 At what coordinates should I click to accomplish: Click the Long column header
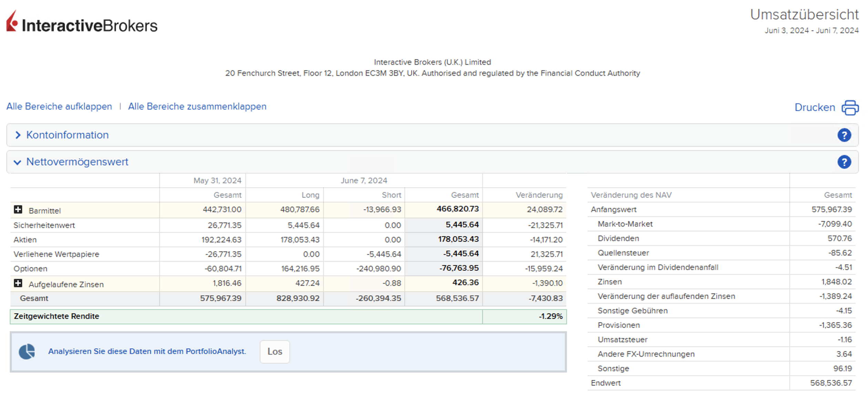click(x=310, y=195)
